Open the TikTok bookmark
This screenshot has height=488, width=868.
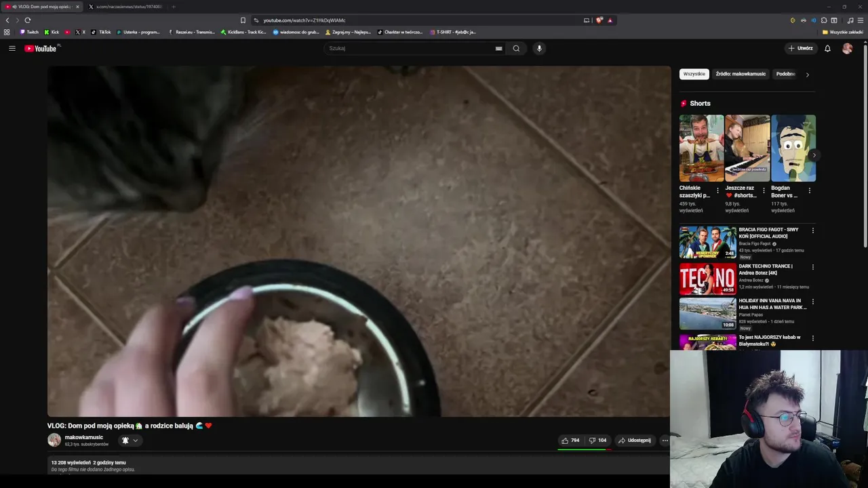pyautogui.click(x=101, y=32)
